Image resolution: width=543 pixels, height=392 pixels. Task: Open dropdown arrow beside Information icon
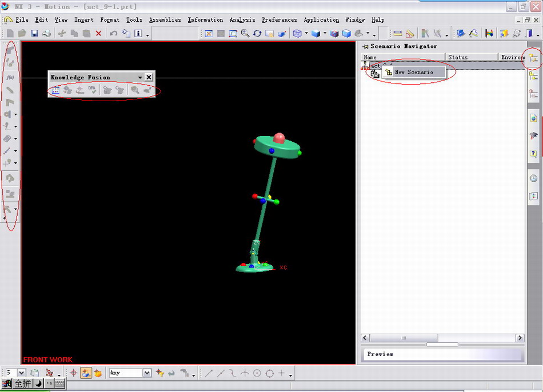click(147, 35)
